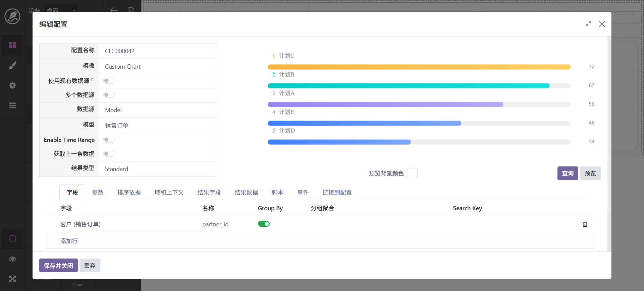Switch to the 排序依据 tab
Viewport: 644px width, 291px height.
(129, 193)
